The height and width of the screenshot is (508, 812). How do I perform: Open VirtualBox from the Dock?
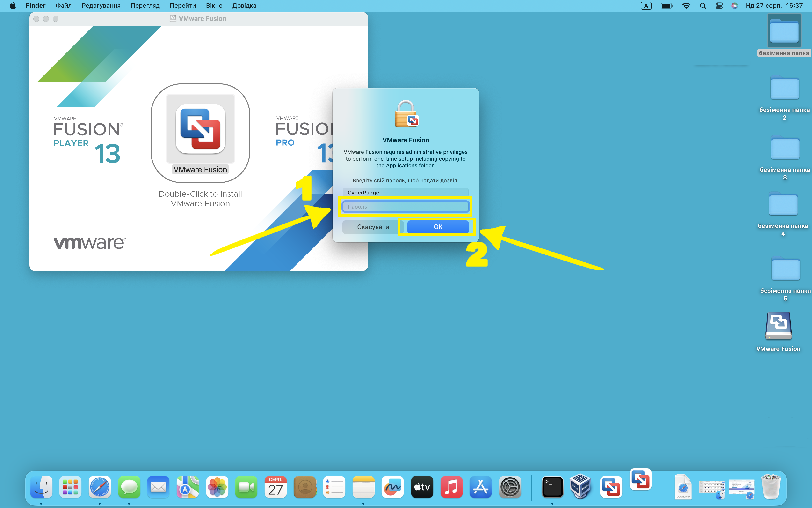coord(580,487)
